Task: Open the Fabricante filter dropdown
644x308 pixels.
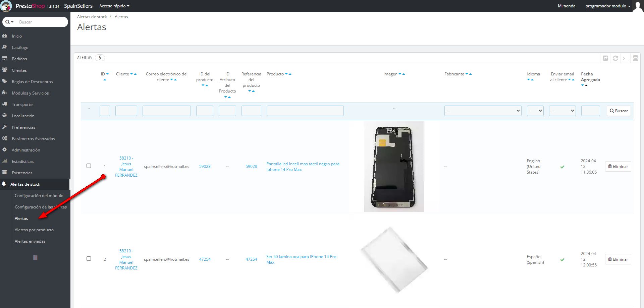Action: (483, 111)
